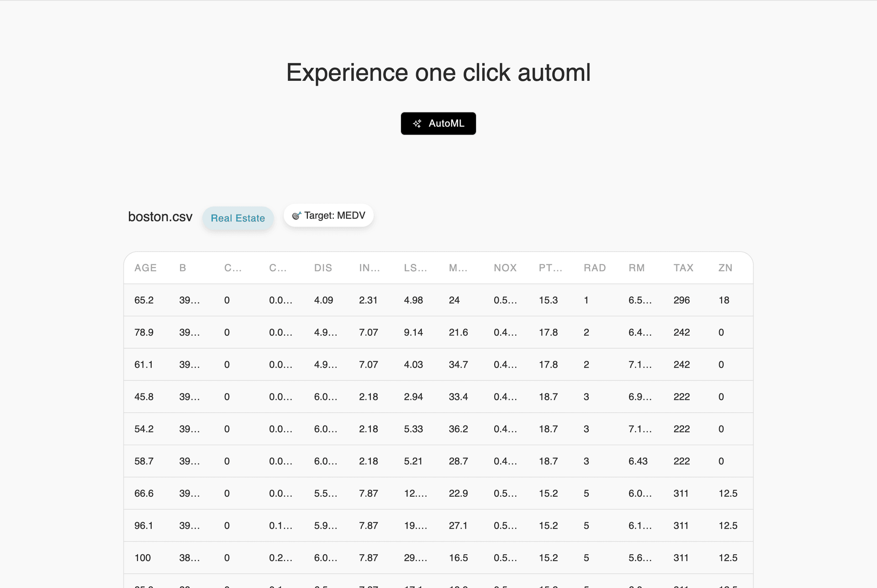Click the value 27.1 in the table
Screen dimensions: 877x588
(x=458, y=525)
